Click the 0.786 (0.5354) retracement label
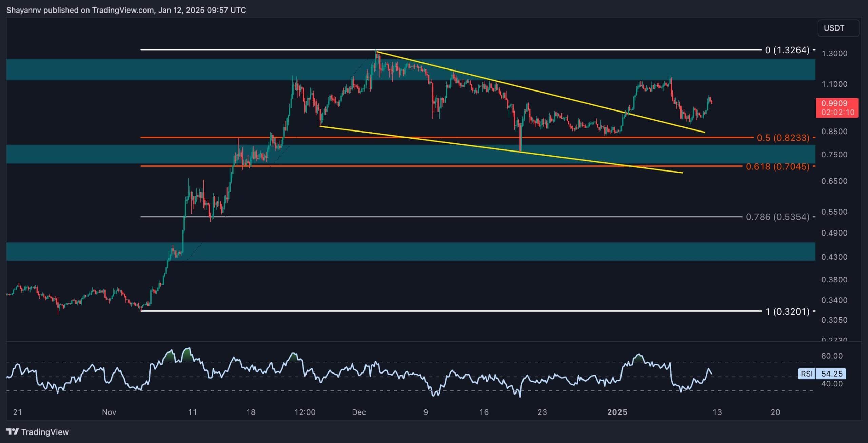The width and height of the screenshot is (868, 443). (x=777, y=217)
